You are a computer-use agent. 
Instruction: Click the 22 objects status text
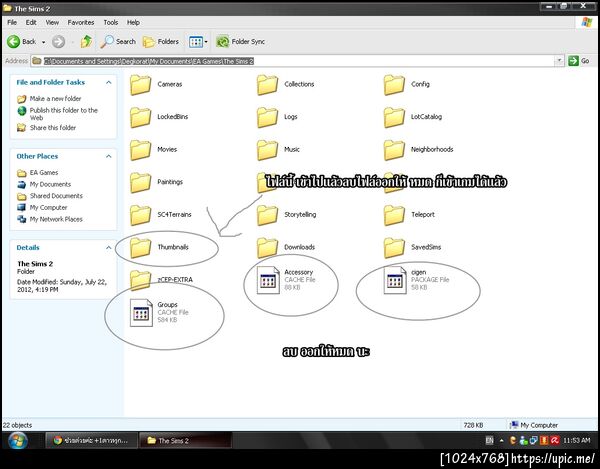pyautogui.click(x=18, y=425)
